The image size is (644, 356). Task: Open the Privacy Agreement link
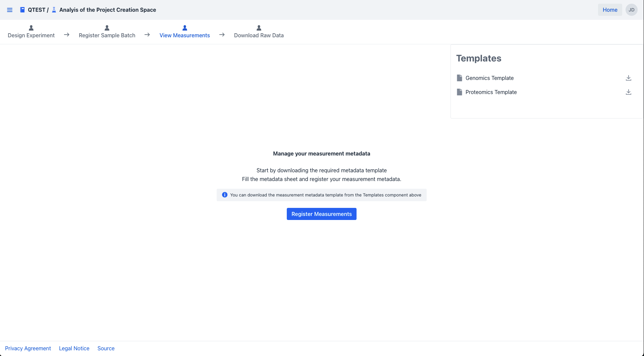point(28,348)
